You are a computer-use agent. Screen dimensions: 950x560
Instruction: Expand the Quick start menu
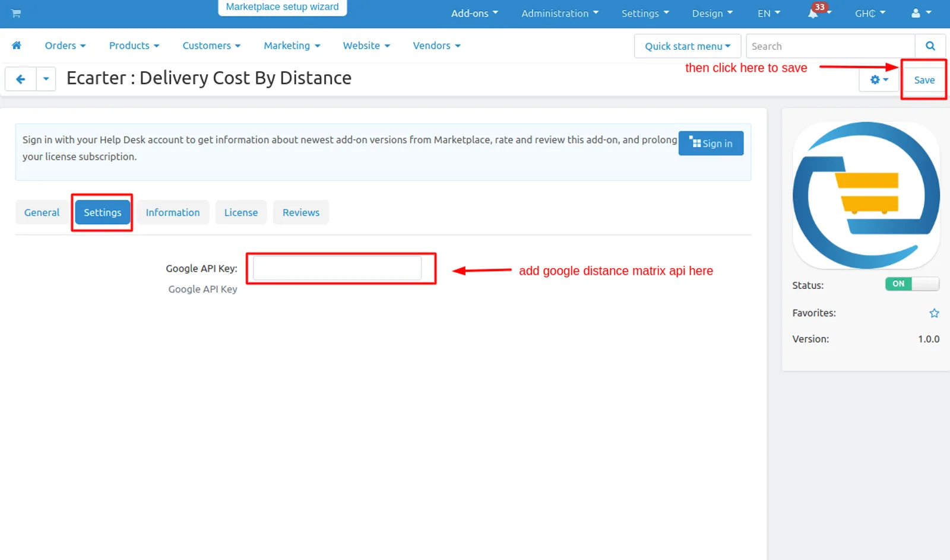click(x=688, y=46)
